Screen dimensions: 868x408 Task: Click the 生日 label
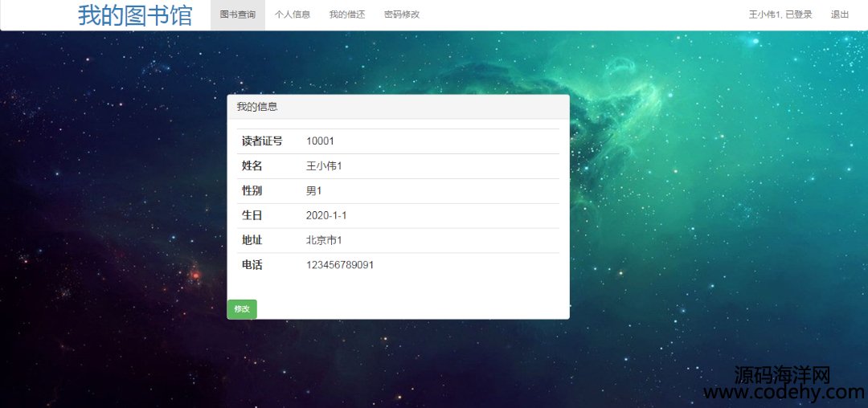[x=252, y=215]
